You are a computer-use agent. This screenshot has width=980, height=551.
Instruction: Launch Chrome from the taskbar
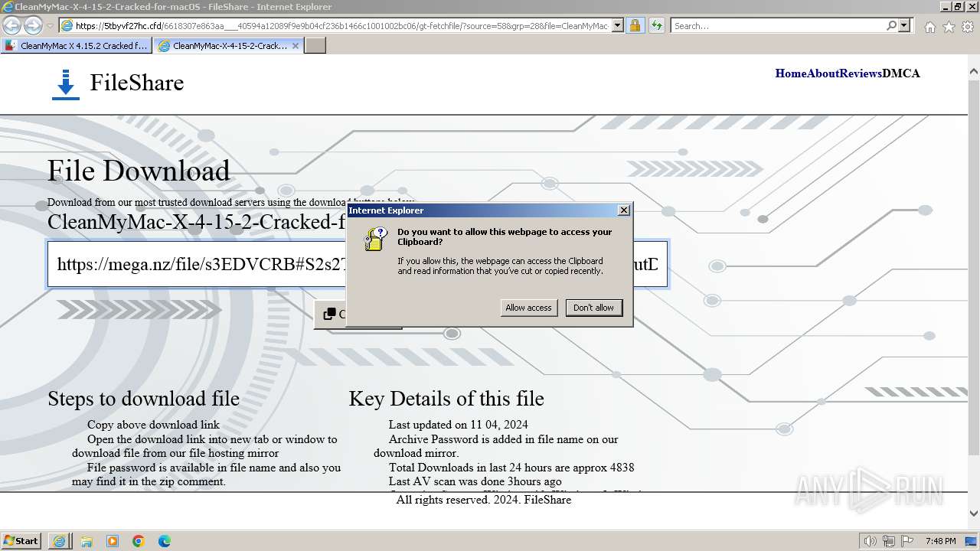(139, 541)
